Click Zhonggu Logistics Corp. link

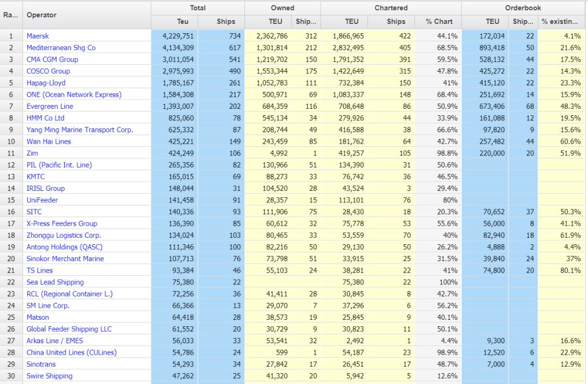64,236
